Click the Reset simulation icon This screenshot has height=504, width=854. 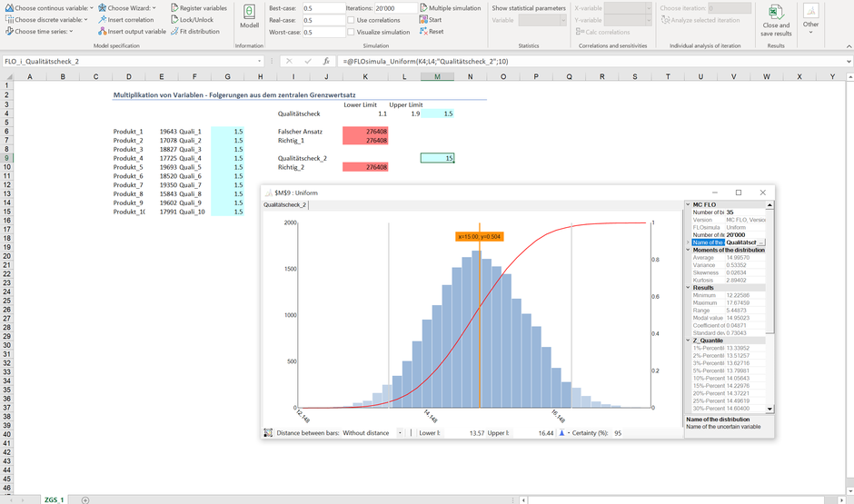423,32
